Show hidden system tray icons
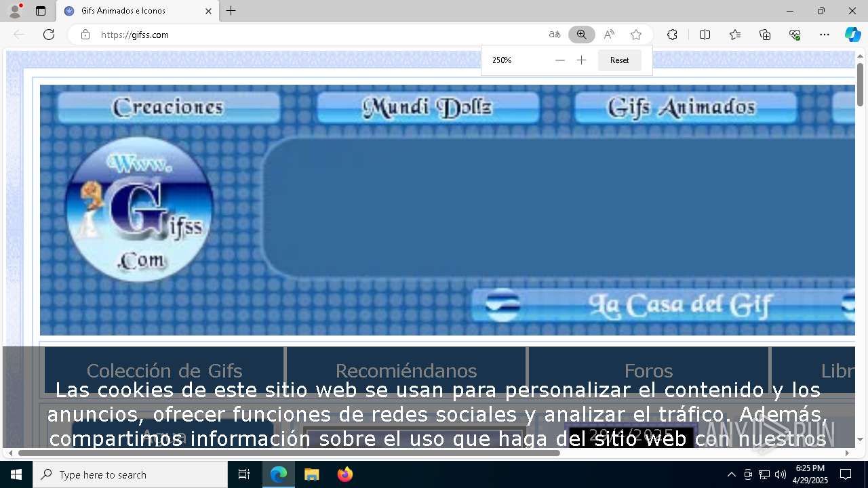Screen dimensions: 868x488 tap(731, 474)
